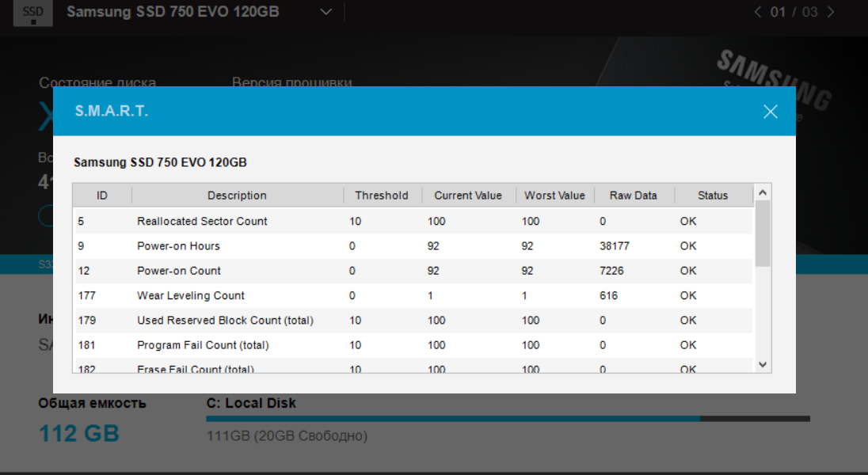
Task: Sort by the Worst Value column header
Action: pyautogui.click(x=554, y=196)
